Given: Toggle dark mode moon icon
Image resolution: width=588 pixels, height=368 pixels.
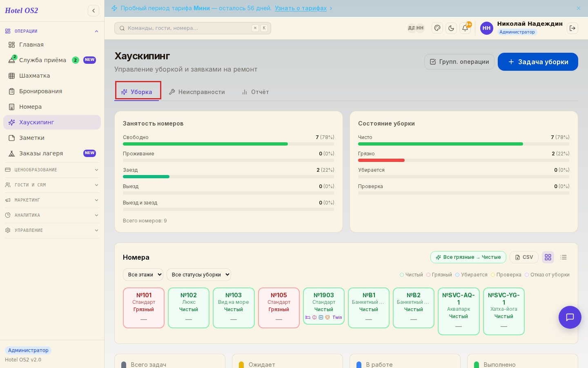Looking at the screenshot, I should pos(451,28).
